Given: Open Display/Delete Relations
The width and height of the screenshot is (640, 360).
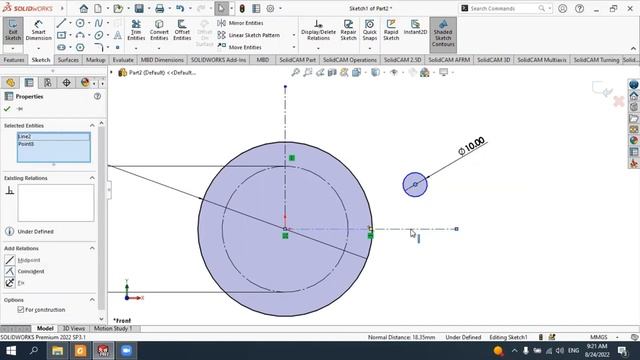Looking at the screenshot, I should pyautogui.click(x=318, y=30).
